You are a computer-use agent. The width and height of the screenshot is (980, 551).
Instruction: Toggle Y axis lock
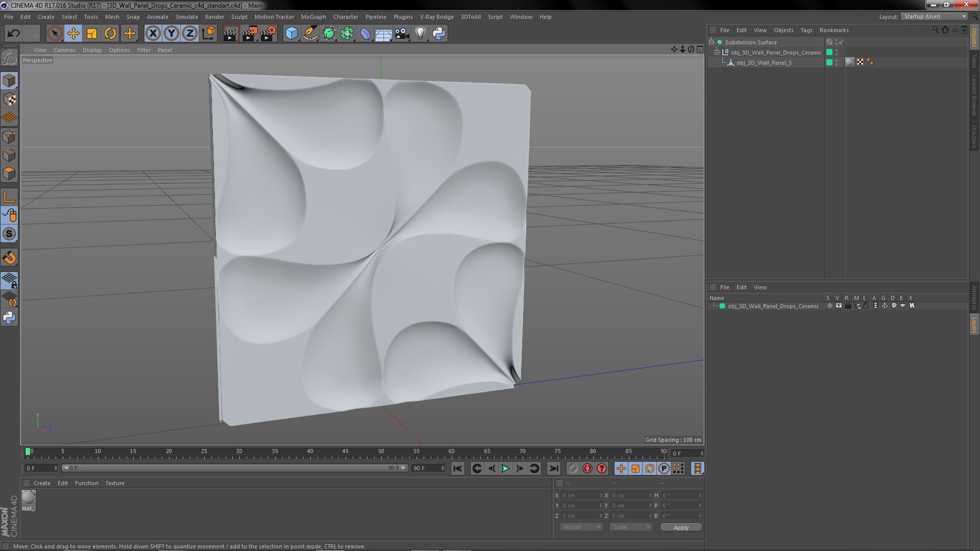171,34
